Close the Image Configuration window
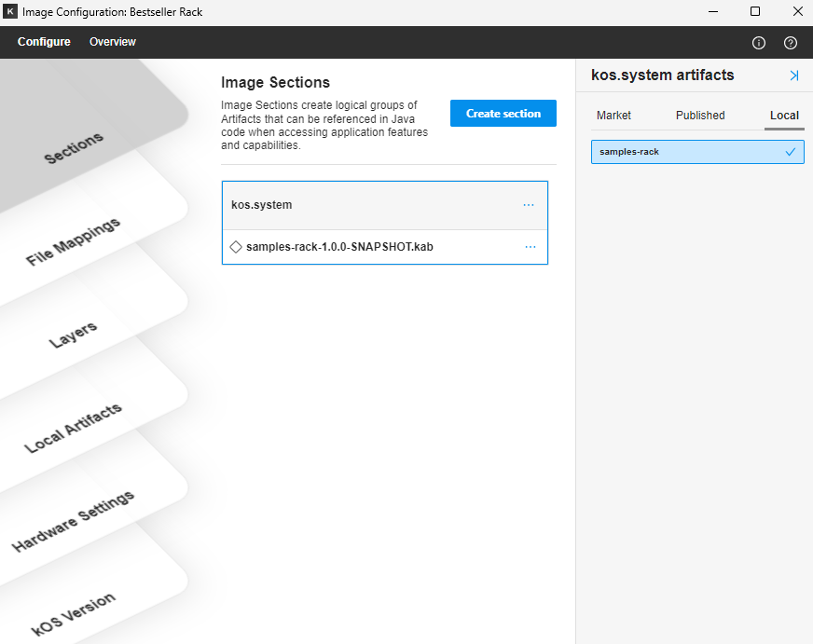This screenshot has height=644, width=813. click(797, 11)
